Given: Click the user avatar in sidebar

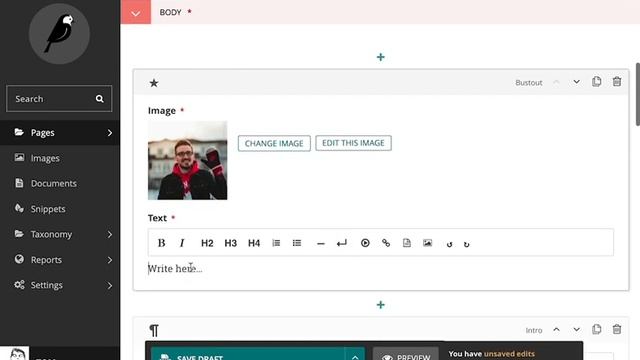Looking at the screenshot, I should point(15,353).
